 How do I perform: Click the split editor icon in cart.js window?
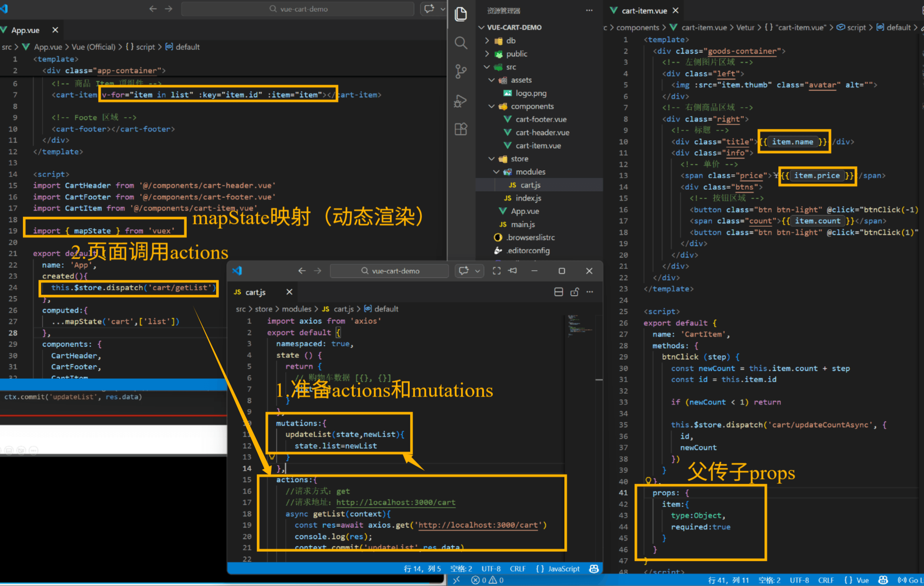[558, 292]
